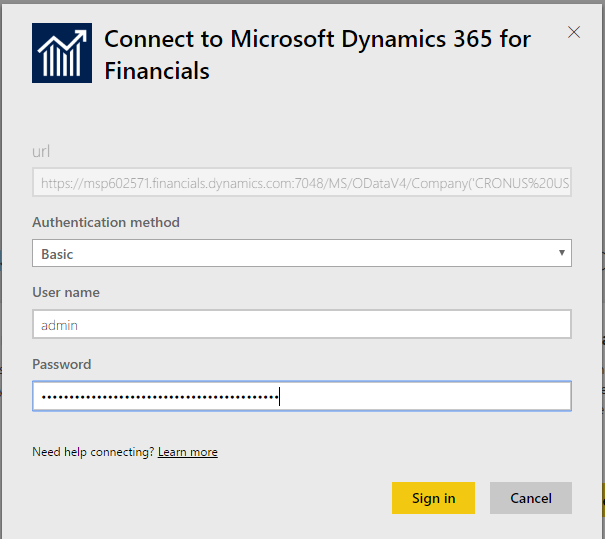Click the 'Need help connecting?' text
The image size is (605, 539).
click(x=93, y=452)
